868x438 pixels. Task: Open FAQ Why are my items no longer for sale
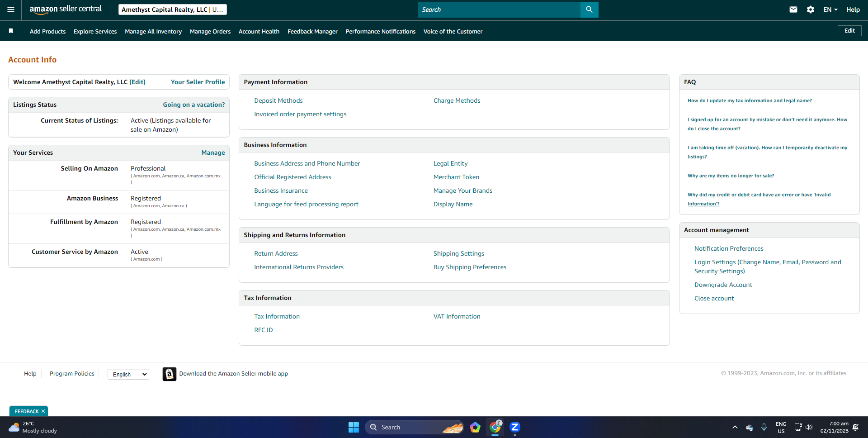[x=731, y=176]
